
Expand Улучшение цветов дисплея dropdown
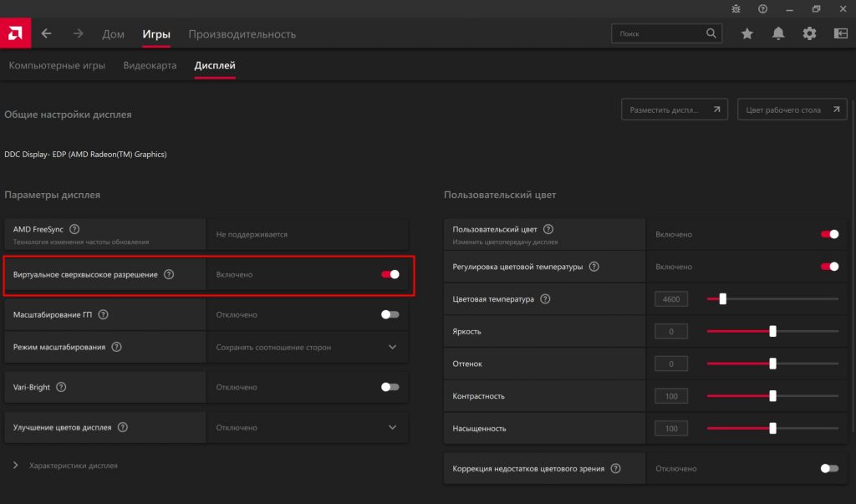coord(392,427)
